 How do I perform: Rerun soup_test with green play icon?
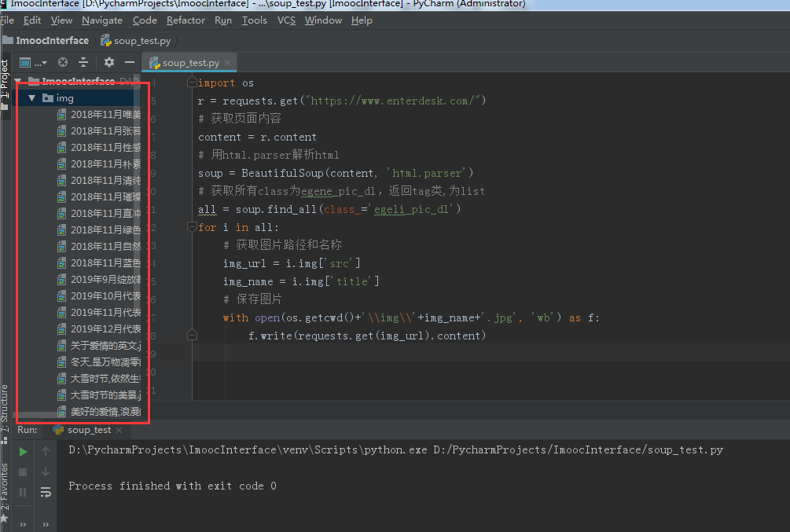click(x=23, y=452)
